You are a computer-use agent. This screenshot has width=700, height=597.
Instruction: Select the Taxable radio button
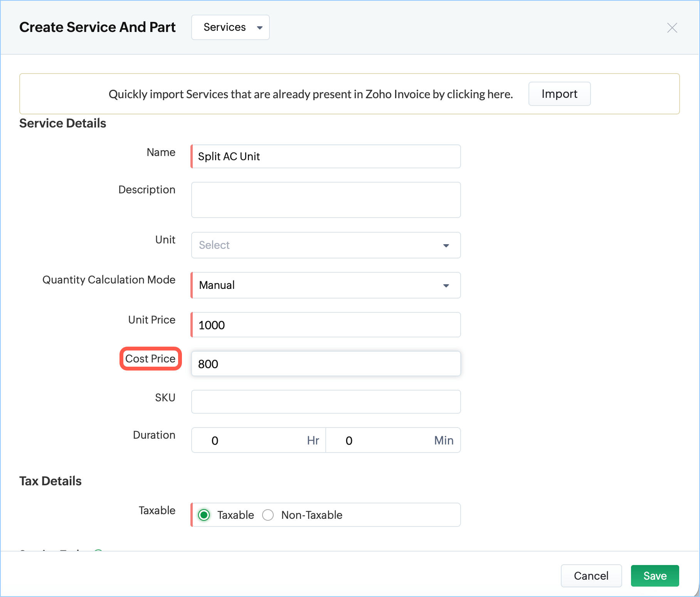pyautogui.click(x=204, y=515)
